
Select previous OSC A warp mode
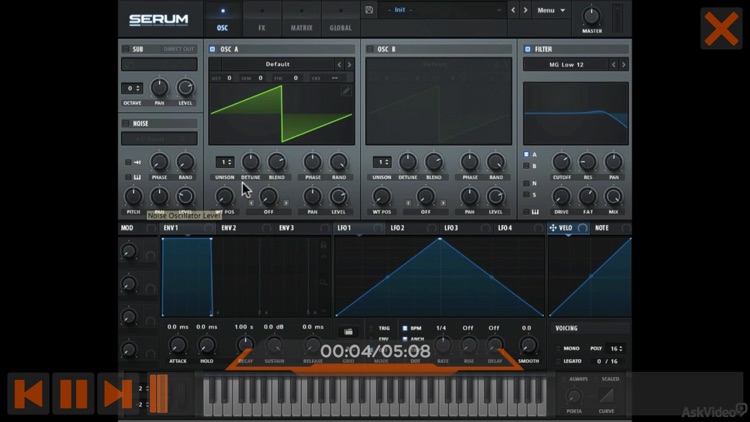pos(251,203)
